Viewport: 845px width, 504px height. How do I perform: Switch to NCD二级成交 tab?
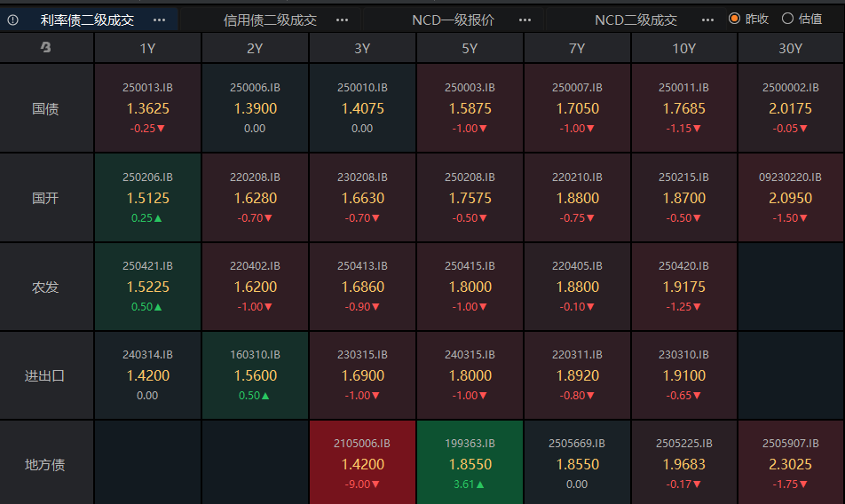[x=636, y=20]
